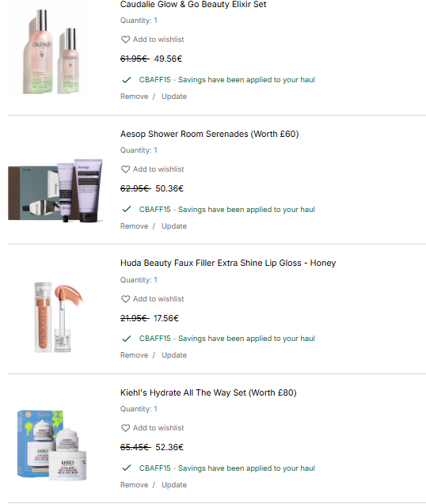The height and width of the screenshot is (504, 426).
Task: Remove Kiehl's Hydrate All The Way Set
Action: pyautogui.click(x=134, y=485)
